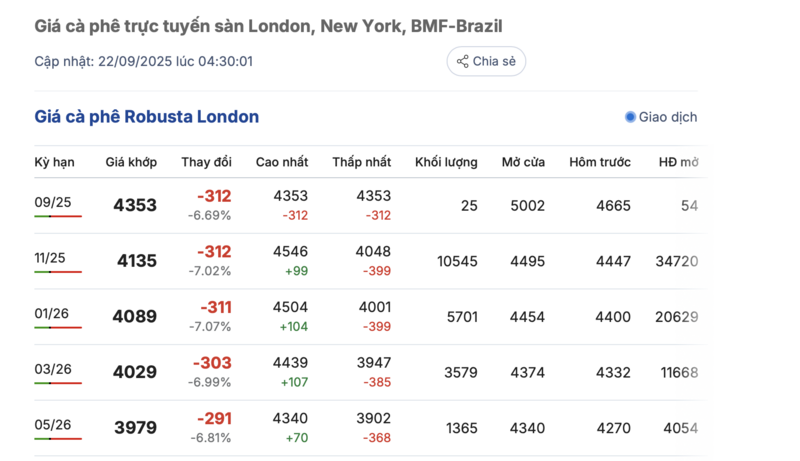800x461 pixels.
Task: Click the Khối lượng column header
Action: point(446,162)
